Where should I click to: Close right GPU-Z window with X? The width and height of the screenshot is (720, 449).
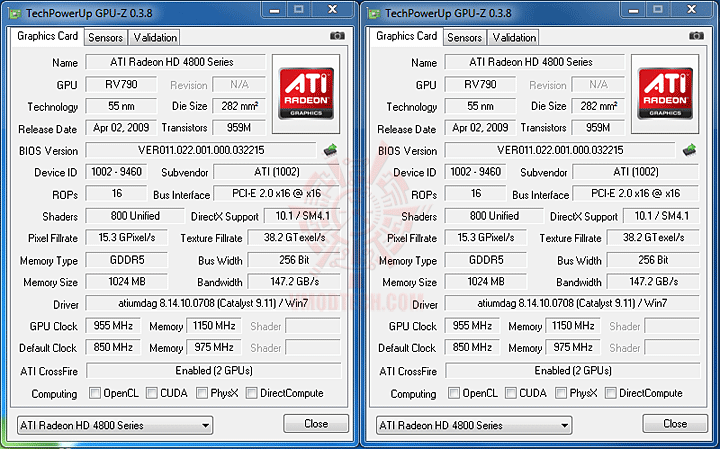[x=692, y=10]
